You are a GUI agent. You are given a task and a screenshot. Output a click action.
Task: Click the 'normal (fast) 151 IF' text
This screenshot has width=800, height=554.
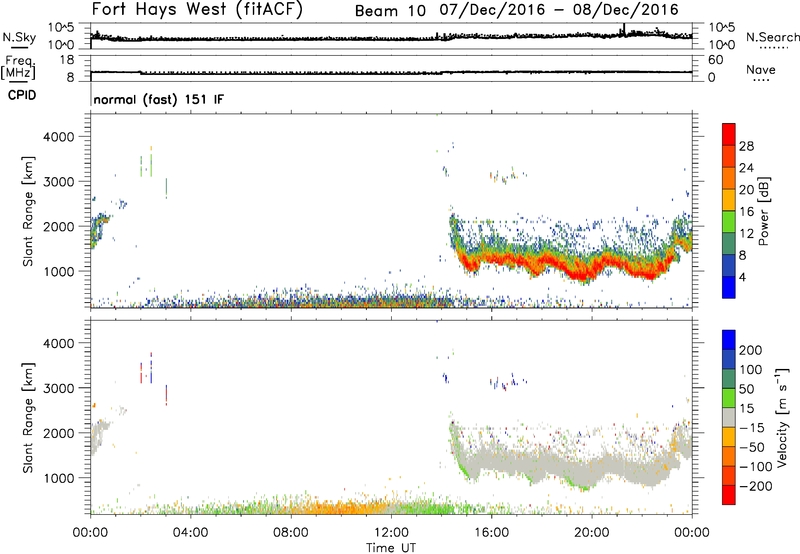point(159,99)
